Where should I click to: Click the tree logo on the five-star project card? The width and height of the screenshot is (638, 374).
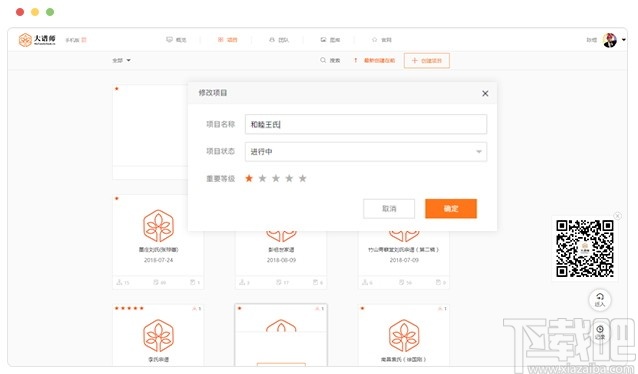pyautogui.click(x=158, y=336)
